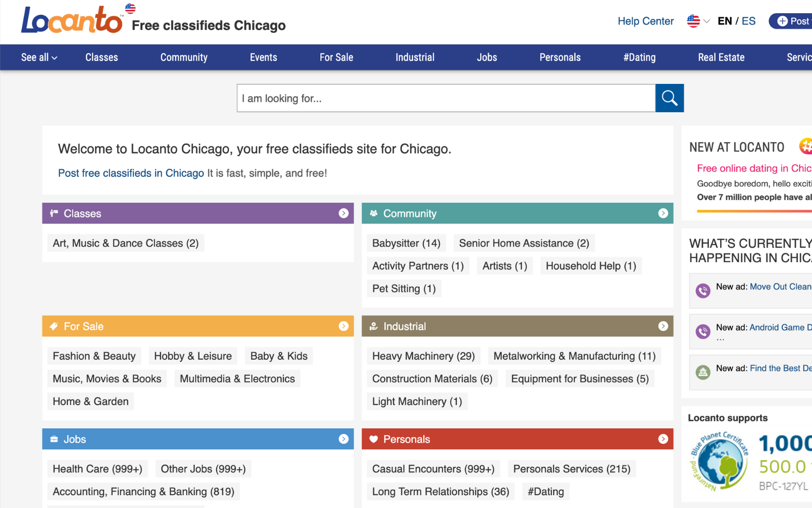Open Fashion & Beauty category
The width and height of the screenshot is (812, 508).
coord(94,356)
